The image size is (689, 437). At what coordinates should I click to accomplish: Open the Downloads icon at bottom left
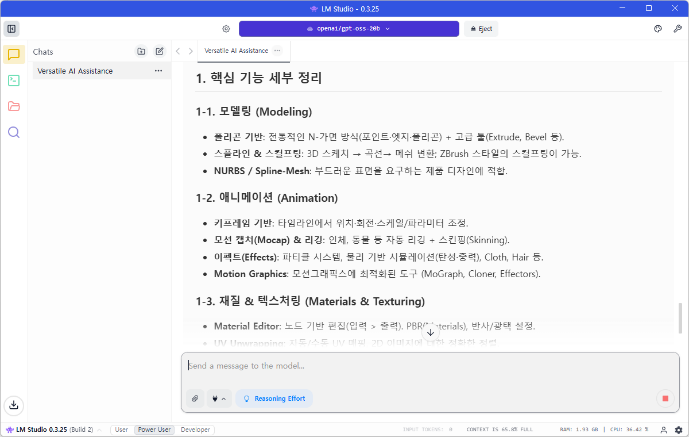tap(14, 405)
